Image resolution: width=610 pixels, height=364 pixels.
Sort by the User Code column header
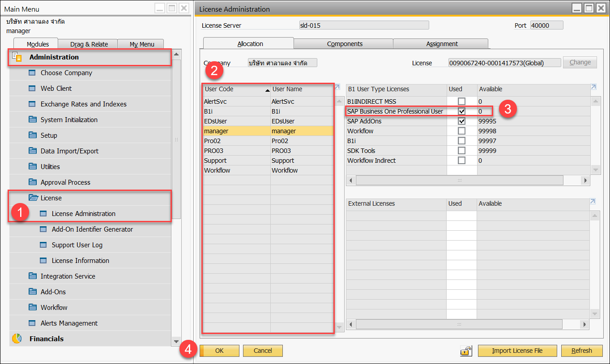point(237,89)
